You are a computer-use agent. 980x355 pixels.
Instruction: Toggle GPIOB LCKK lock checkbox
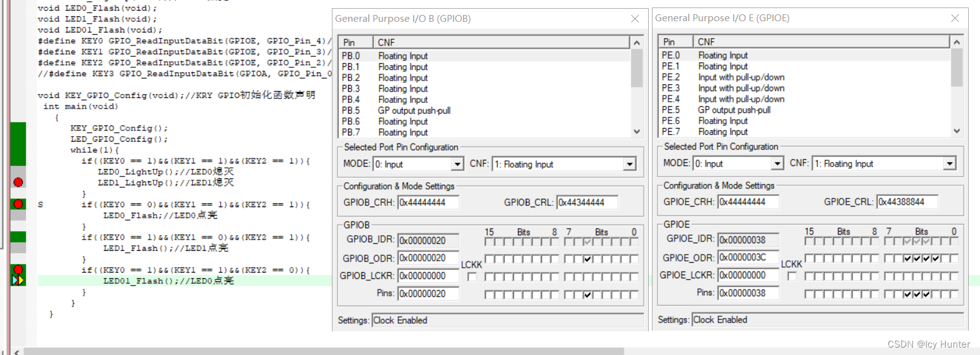[472, 276]
